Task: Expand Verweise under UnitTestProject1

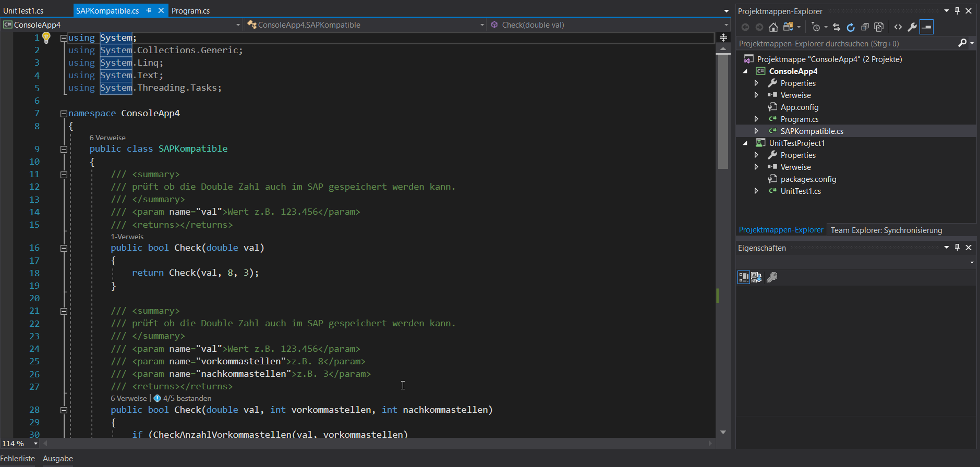Action: [756, 167]
